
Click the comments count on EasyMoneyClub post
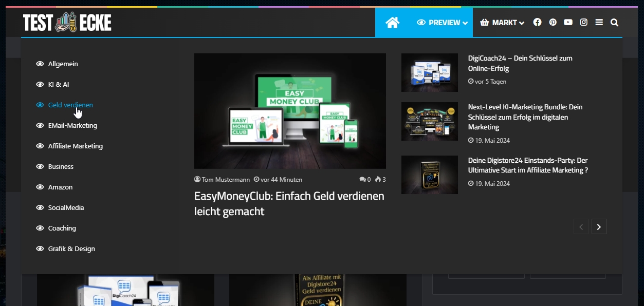[365, 180]
